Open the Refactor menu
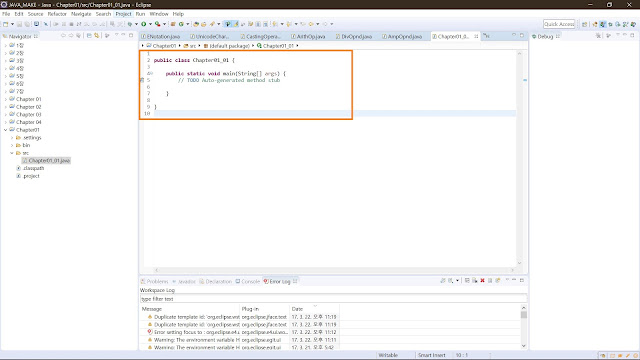 click(x=57, y=14)
